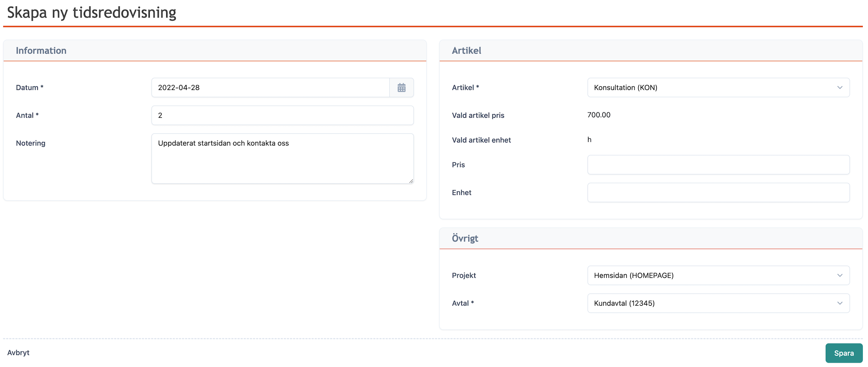Click the 'Vald artikel pris' label

[478, 116]
